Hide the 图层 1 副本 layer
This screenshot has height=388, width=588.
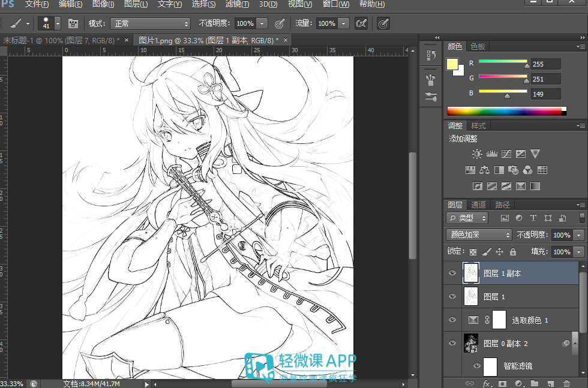point(452,273)
